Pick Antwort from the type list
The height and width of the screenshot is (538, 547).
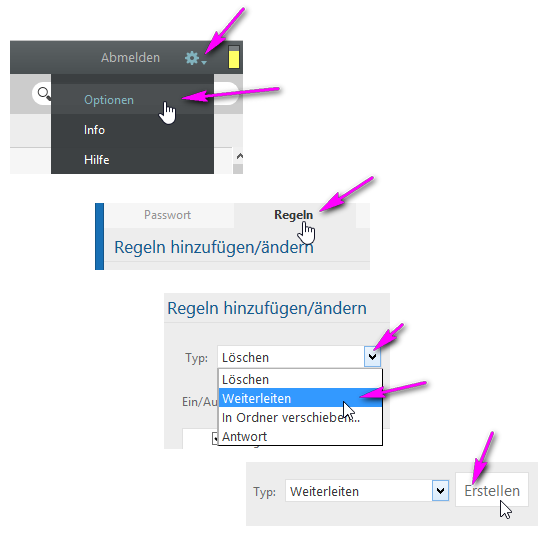point(300,436)
